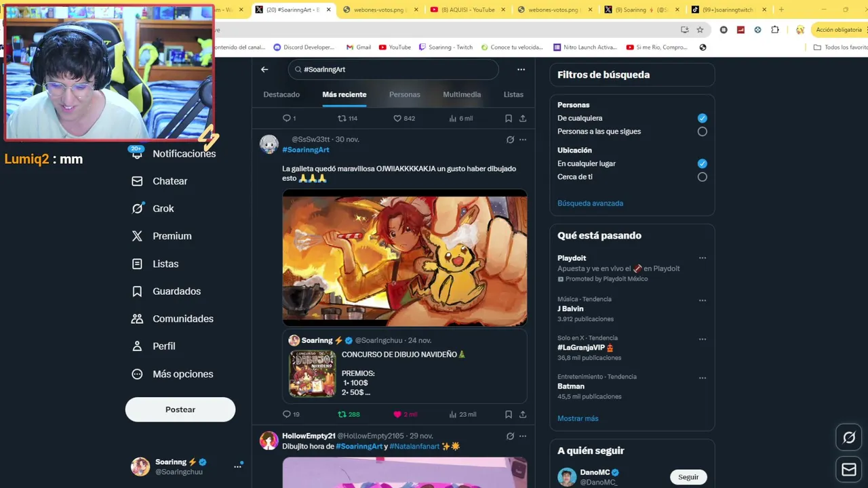
Task: Open Grok from the sidebar
Action: click(153, 209)
